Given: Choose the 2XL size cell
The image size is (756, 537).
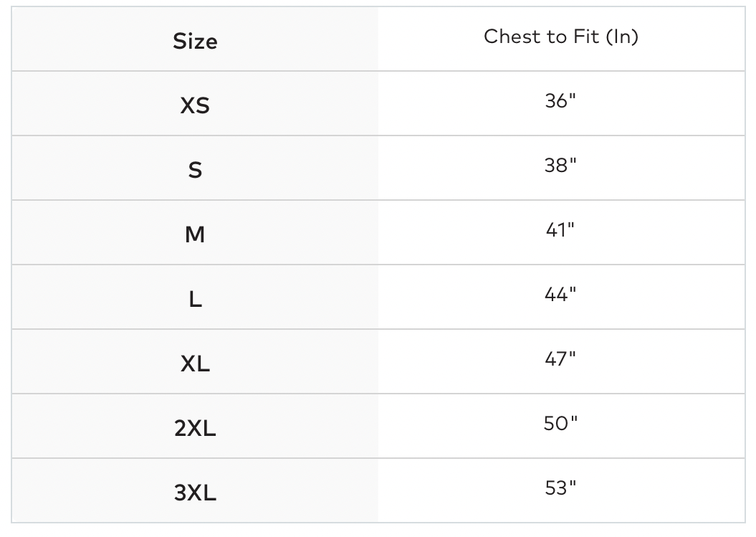Looking at the screenshot, I should click(195, 429).
